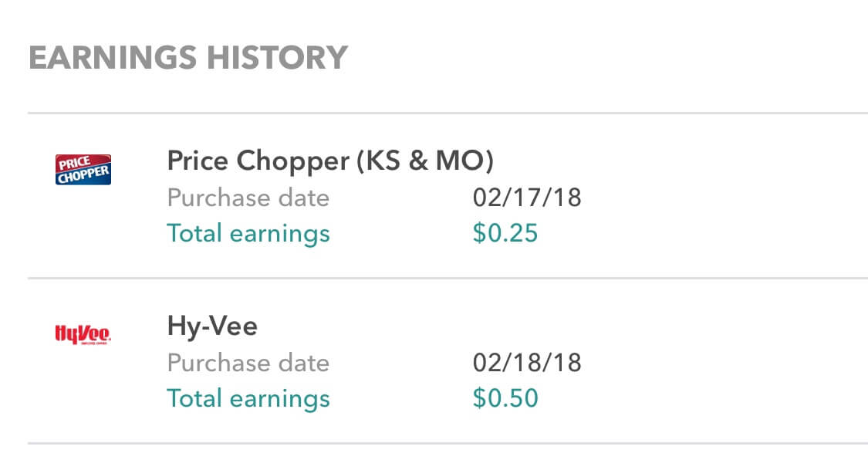Click Hy-Vee purchase date 02/18/18
The image size is (868, 460).
click(x=527, y=363)
